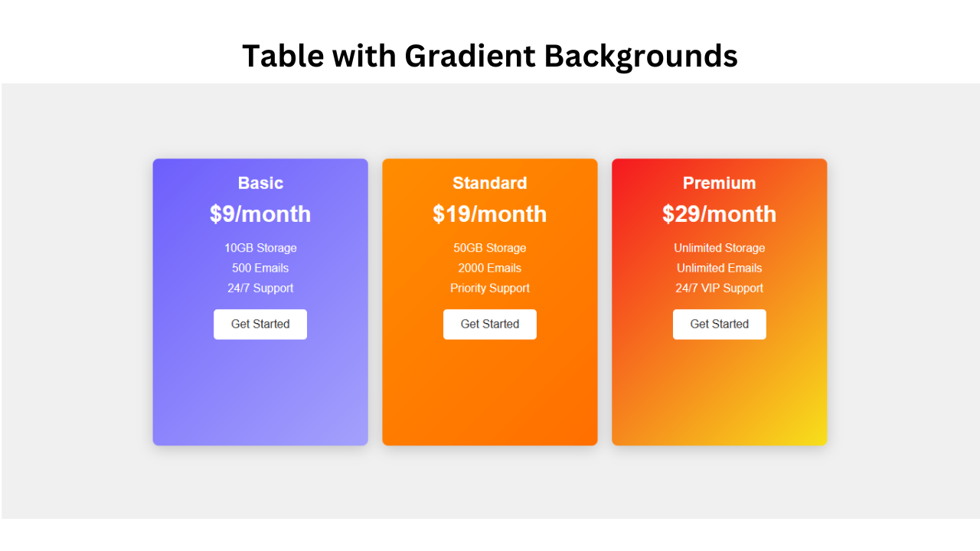Choose Get Started on the Premium plan
This screenshot has height=551, width=980.
[x=719, y=324]
